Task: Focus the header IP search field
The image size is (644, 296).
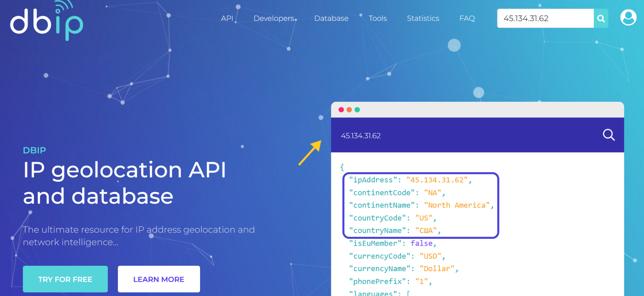Action: point(545,18)
